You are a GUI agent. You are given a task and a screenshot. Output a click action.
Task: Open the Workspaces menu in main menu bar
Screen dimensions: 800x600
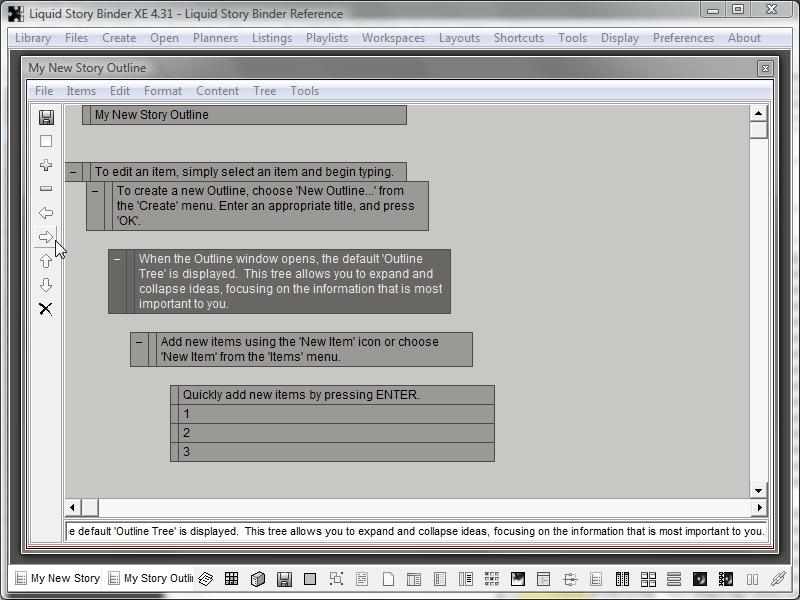393,38
